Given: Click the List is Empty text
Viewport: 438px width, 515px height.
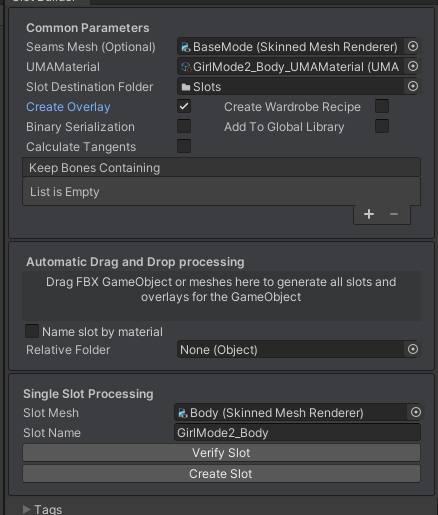Looking at the screenshot, I should (x=65, y=192).
